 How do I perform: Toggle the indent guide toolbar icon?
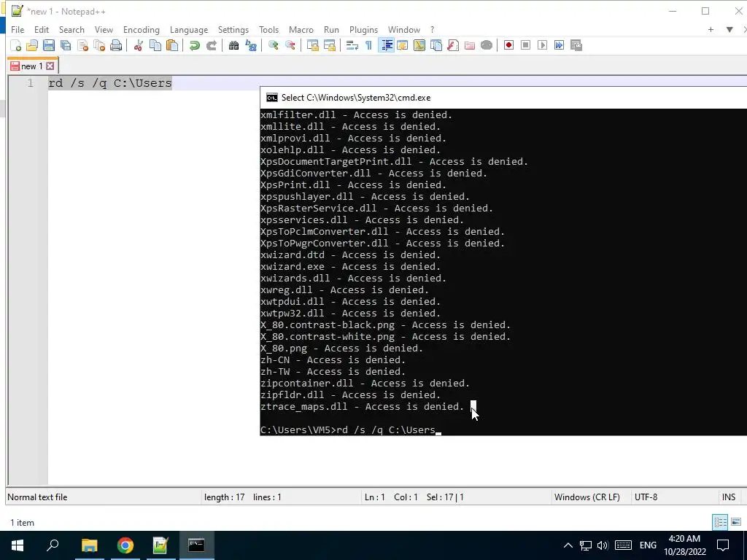[x=387, y=45]
